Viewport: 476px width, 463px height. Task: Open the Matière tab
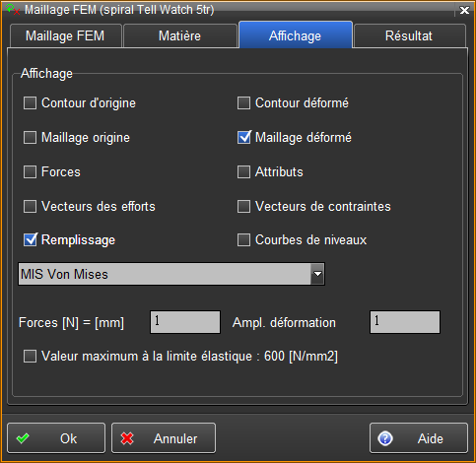179,35
